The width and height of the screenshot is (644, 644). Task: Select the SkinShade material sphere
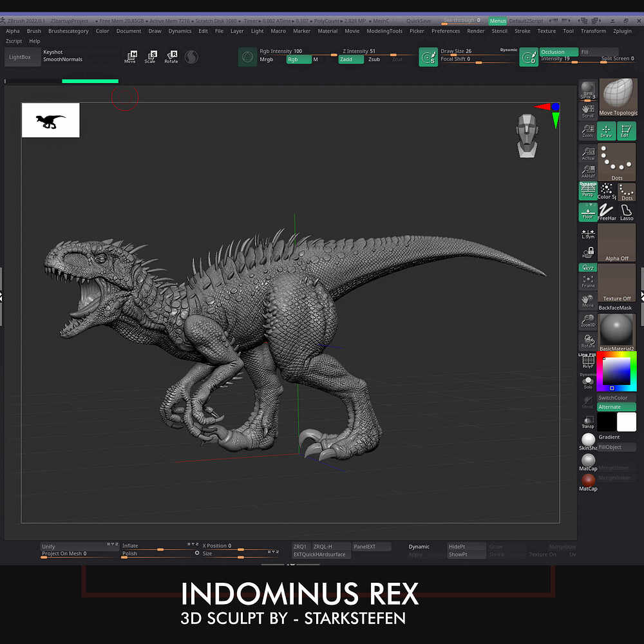(x=588, y=442)
